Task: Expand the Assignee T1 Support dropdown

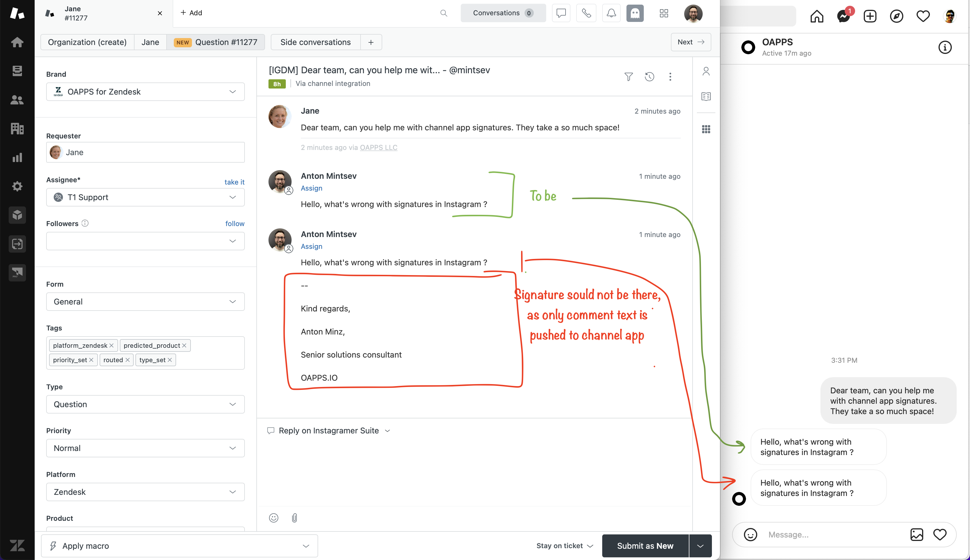Action: coord(145,197)
